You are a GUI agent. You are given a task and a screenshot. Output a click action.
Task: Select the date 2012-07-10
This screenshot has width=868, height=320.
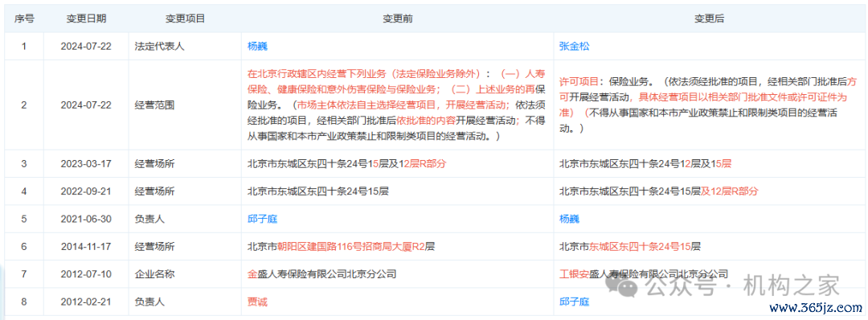tap(86, 274)
